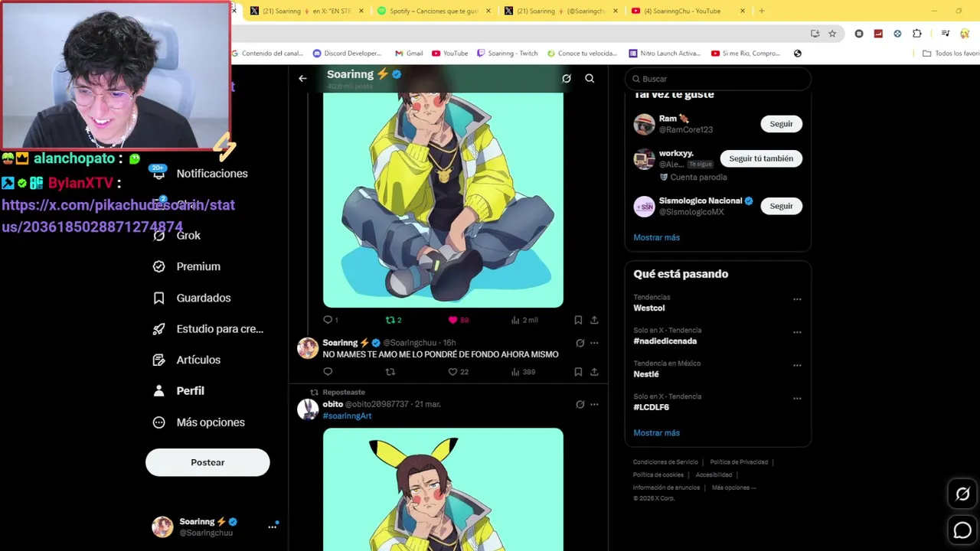Open the Gmail bookmark
Image resolution: width=980 pixels, height=551 pixels.
coord(409,54)
